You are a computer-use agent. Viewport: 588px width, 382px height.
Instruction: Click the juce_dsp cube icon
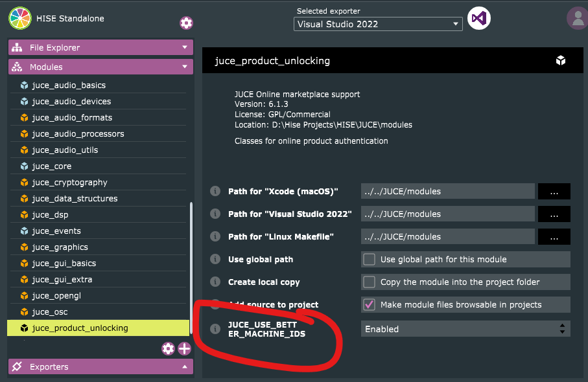point(25,214)
